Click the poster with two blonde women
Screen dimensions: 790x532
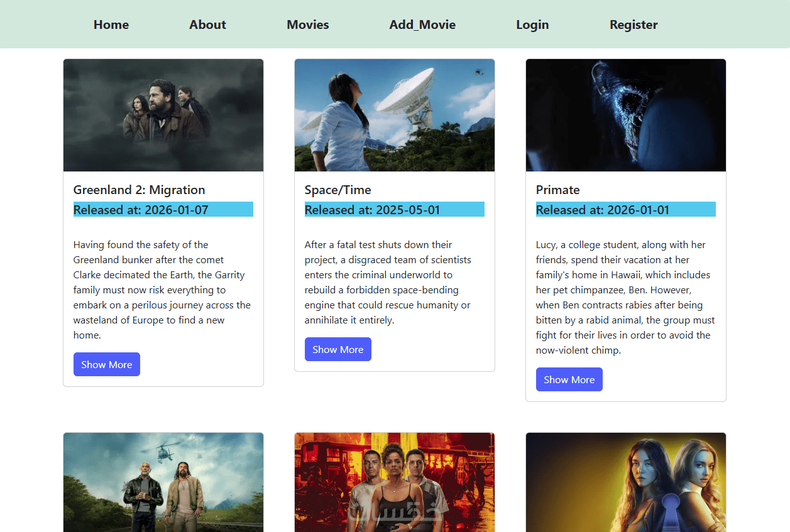click(626, 482)
